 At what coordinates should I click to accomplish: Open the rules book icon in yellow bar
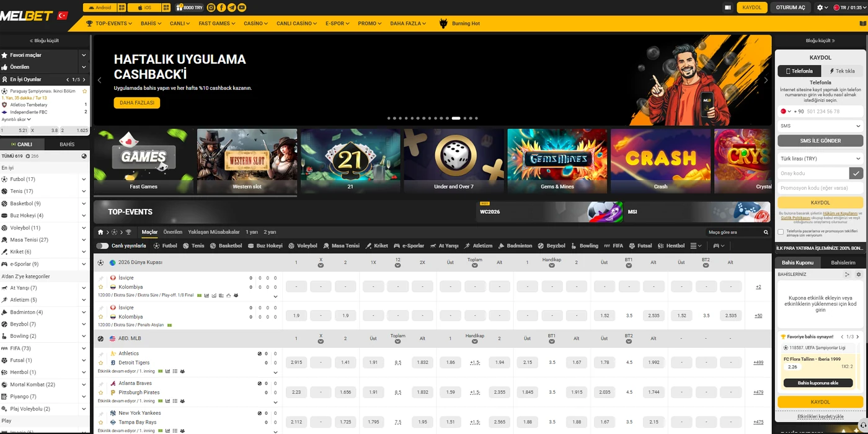point(862,24)
